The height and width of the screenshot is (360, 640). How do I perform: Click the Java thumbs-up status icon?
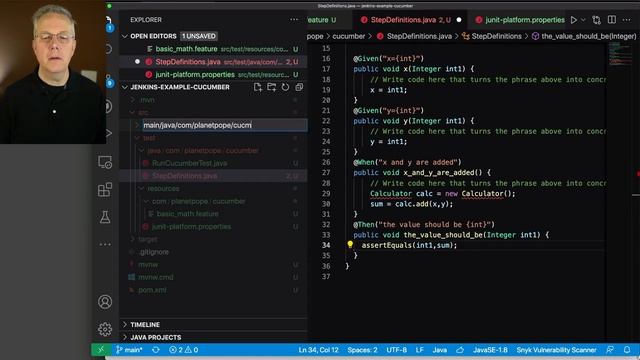pyautogui.click(x=460, y=350)
